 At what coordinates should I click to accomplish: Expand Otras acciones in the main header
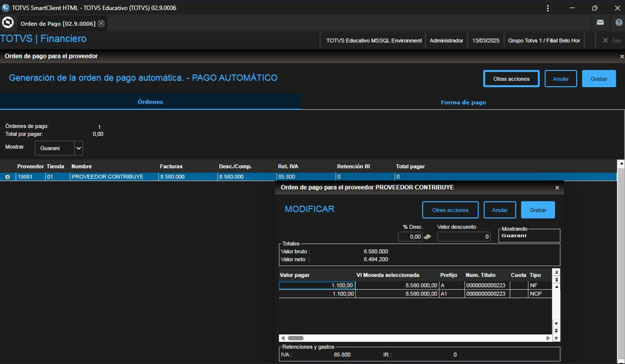pyautogui.click(x=511, y=79)
